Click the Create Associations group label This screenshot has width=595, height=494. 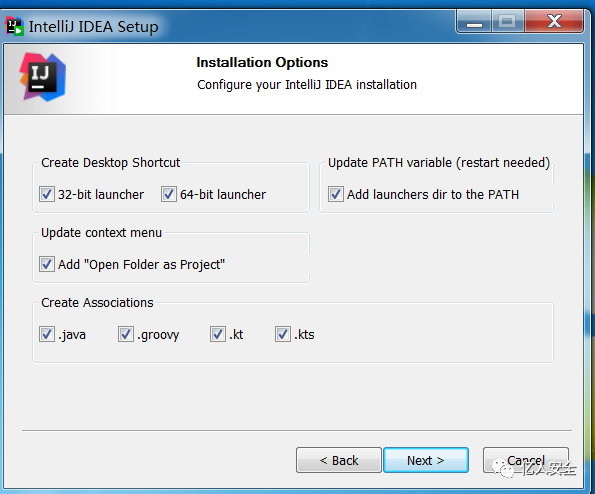(97, 303)
